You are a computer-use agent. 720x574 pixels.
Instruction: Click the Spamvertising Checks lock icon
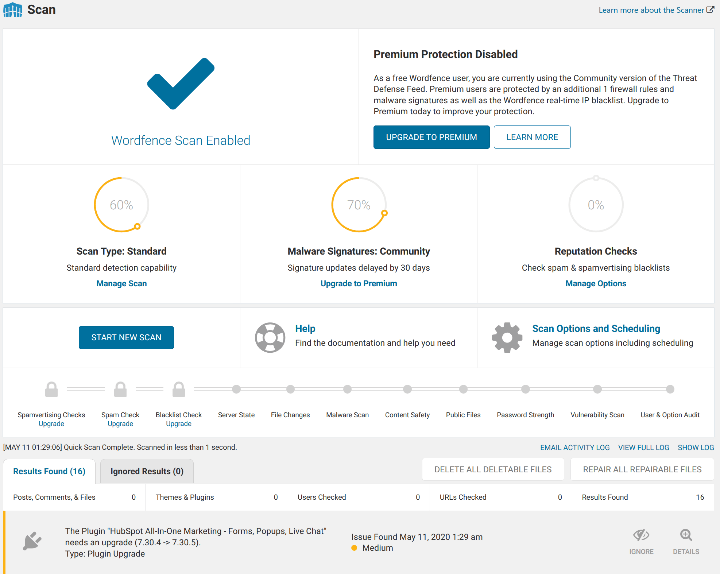[51, 389]
